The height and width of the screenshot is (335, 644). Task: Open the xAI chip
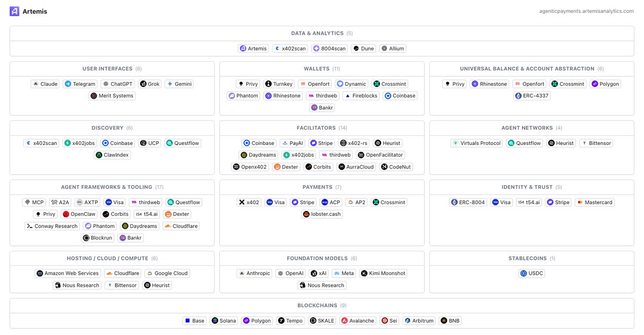click(x=319, y=273)
